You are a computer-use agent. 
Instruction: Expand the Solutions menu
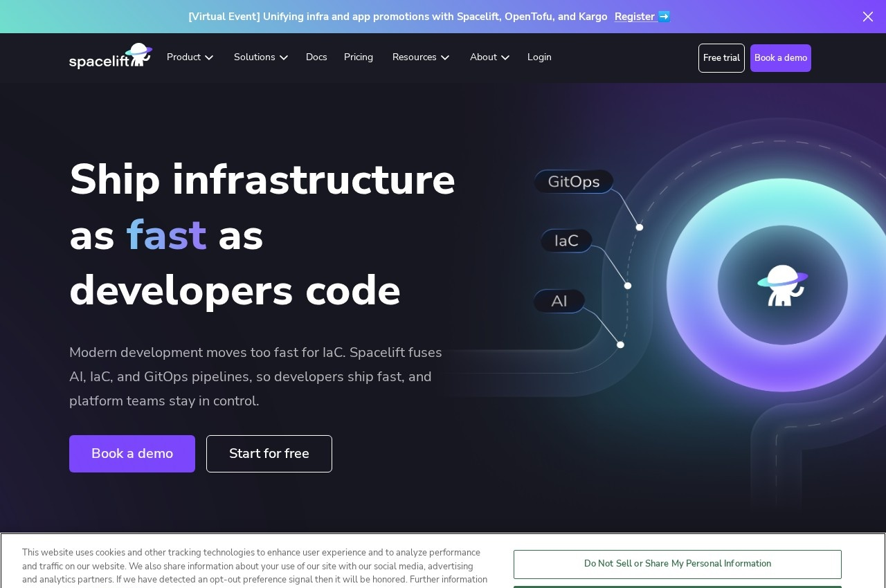coord(261,57)
